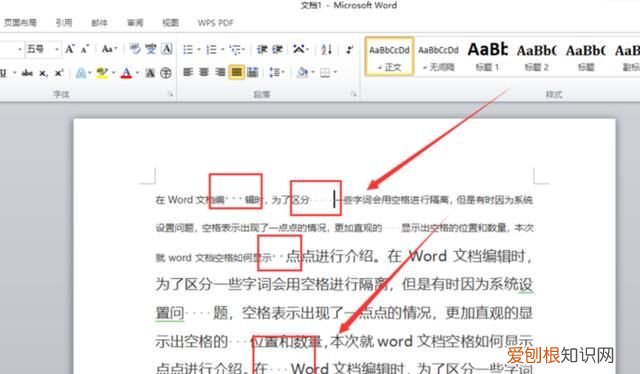Click the Sort A-Z icon
640x374 pixels.
(326, 49)
